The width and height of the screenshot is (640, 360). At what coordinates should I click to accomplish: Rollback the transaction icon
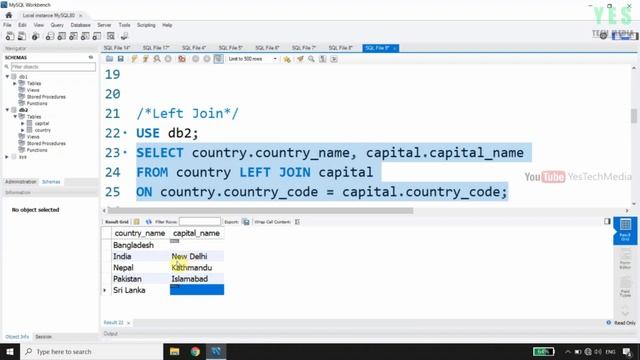(207, 59)
